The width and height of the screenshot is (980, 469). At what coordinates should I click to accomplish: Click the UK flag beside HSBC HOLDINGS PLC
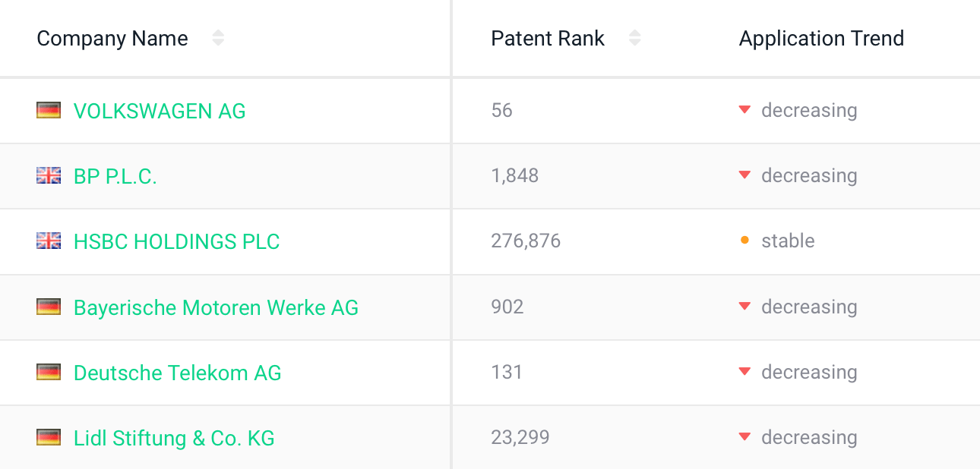point(49,241)
